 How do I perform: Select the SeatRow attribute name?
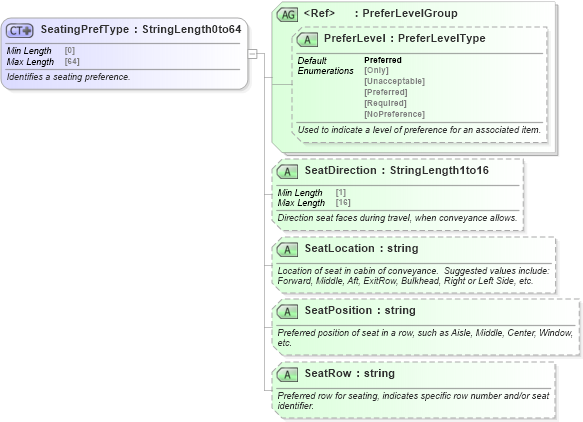[328, 373]
